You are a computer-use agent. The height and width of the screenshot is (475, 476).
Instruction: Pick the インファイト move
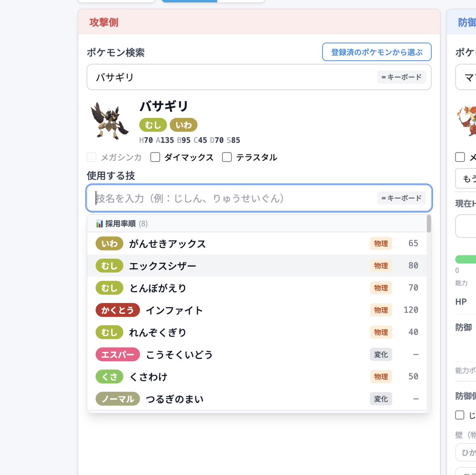[257, 310]
